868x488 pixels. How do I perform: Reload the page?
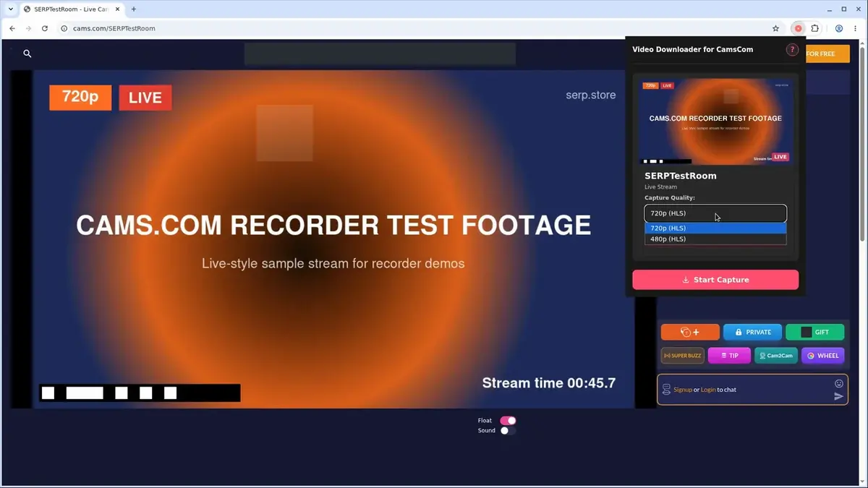click(45, 28)
